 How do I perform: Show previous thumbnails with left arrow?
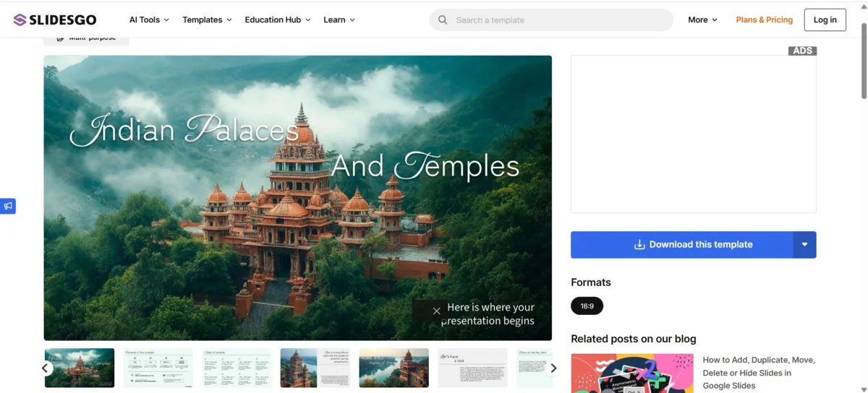[x=46, y=368]
